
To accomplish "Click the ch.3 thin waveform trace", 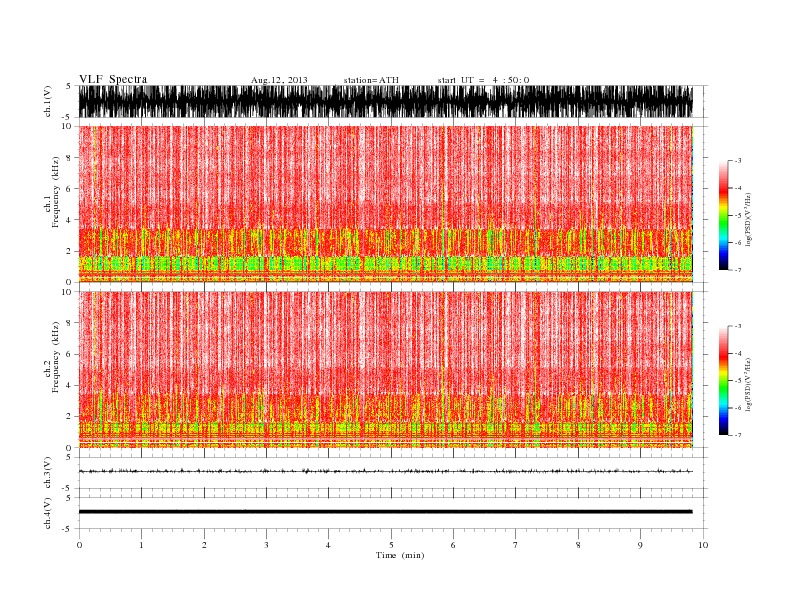I will pos(386,471).
